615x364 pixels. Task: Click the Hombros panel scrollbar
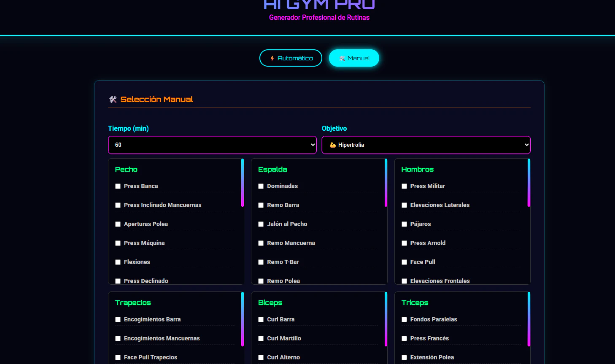529,183
